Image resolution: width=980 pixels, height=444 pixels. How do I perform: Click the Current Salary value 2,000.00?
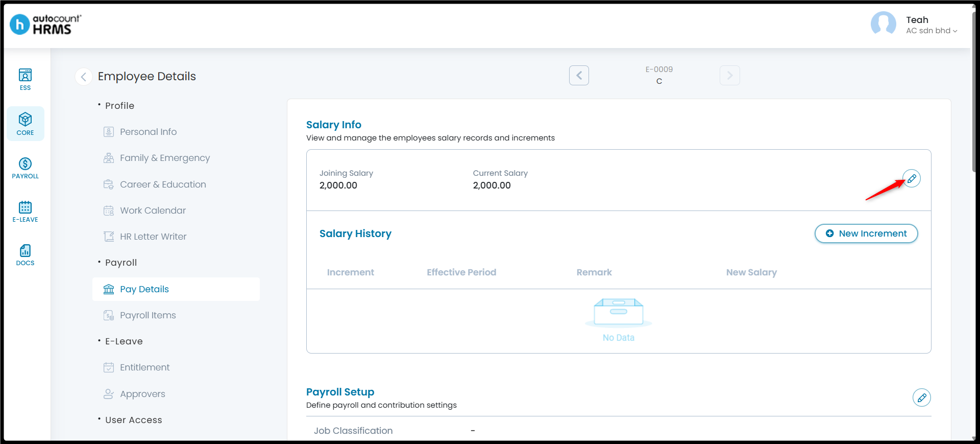pyautogui.click(x=492, y=185)
